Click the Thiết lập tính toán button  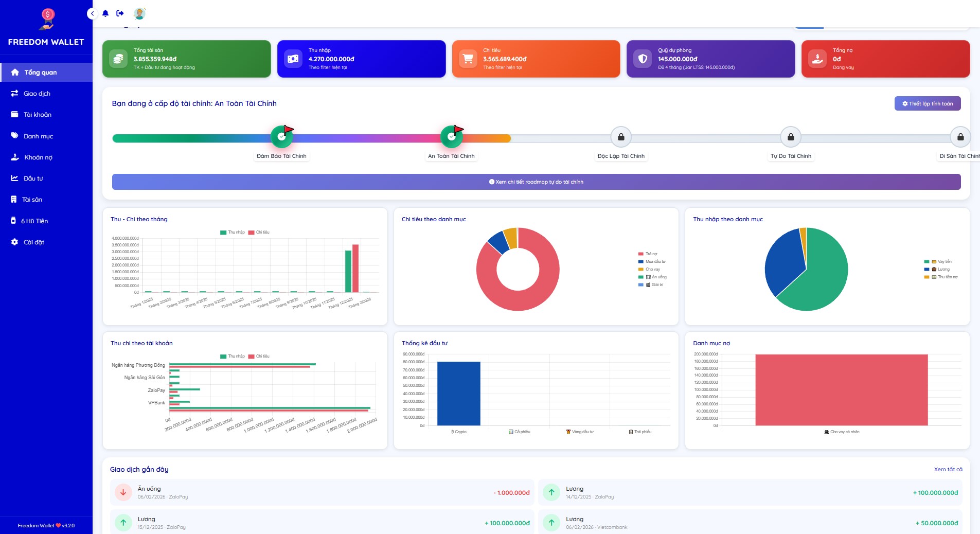click(x=927, y=103)
